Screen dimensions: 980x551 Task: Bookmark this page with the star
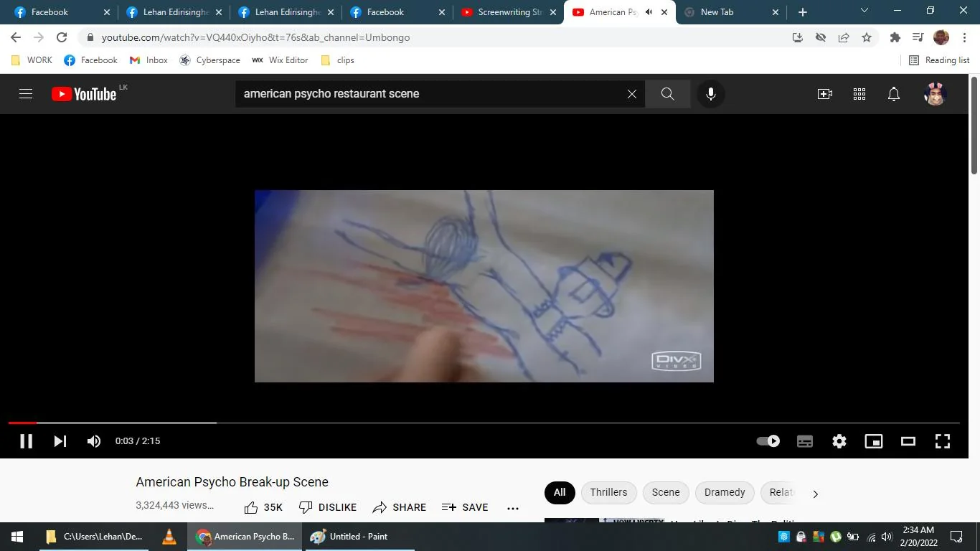click(x=867, y=37)
